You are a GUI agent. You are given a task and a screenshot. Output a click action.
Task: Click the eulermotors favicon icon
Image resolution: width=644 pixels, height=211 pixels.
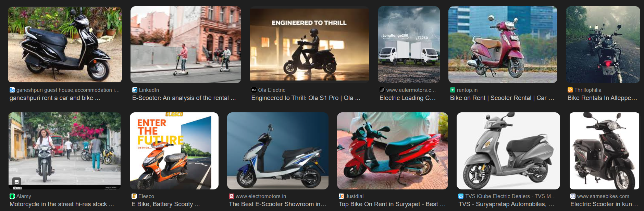tap(382, 90)
